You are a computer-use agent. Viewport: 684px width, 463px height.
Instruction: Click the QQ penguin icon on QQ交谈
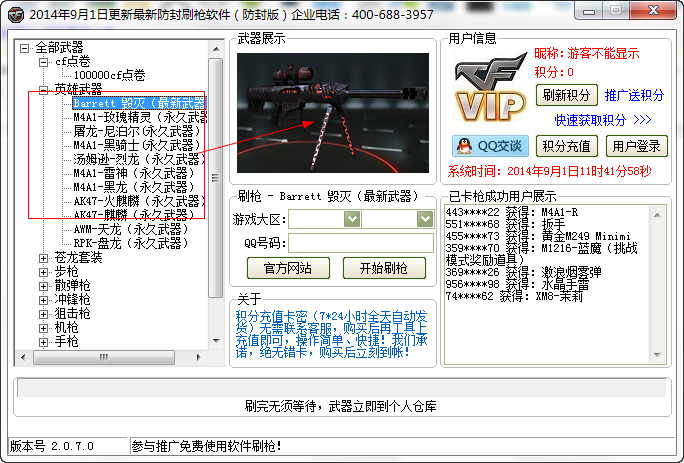[464, 146]
